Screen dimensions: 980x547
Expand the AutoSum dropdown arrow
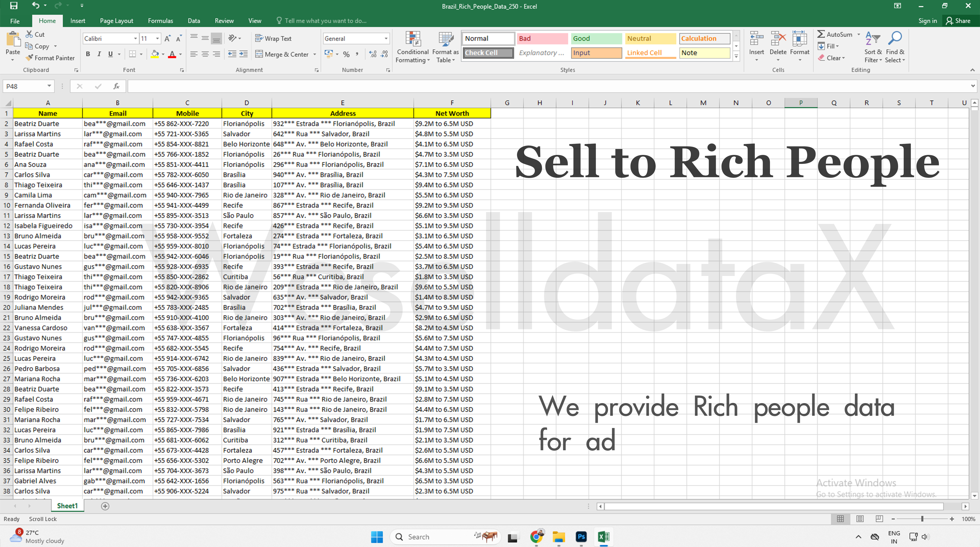(859, 34)
